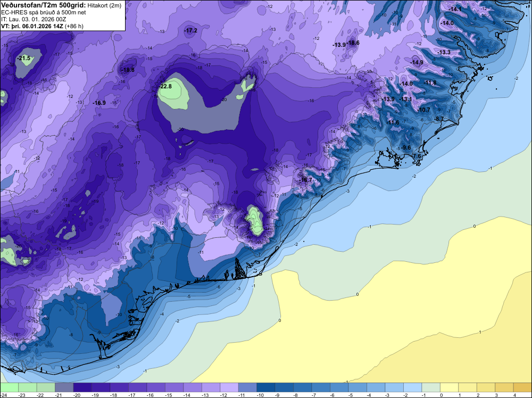Select the light green legend swatch between -23 and -22
Image resolution: width=532 pixels, height=398 pixels.
click(28, 387)
